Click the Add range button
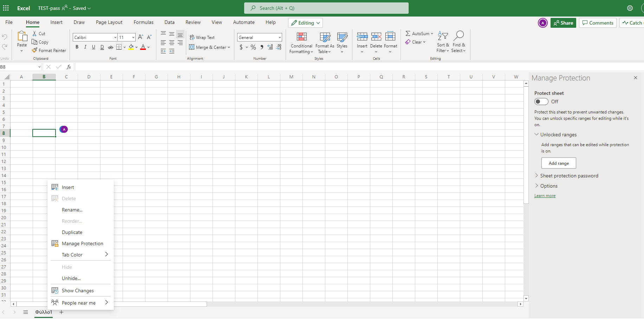Image resolution: width=644 pixels, height=319 pixels. coord(558,163)
